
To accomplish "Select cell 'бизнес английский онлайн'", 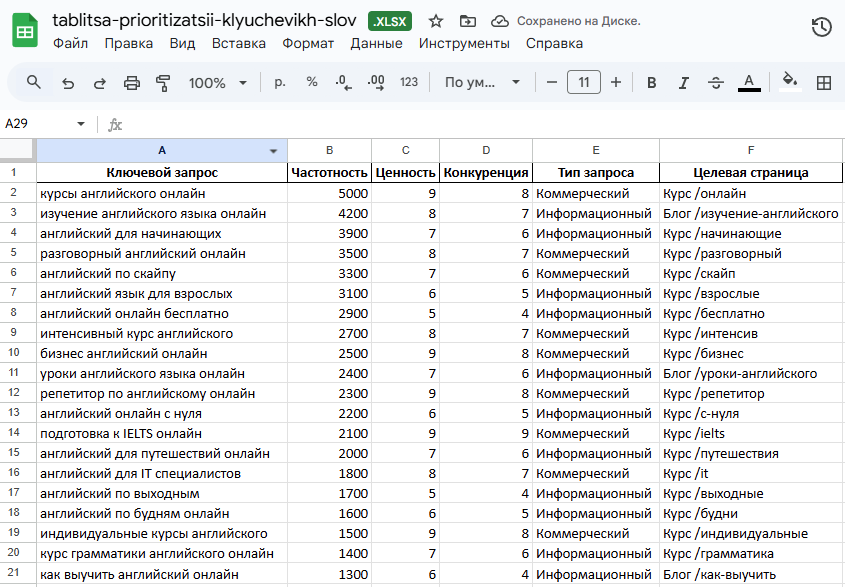I will point(162,353).
